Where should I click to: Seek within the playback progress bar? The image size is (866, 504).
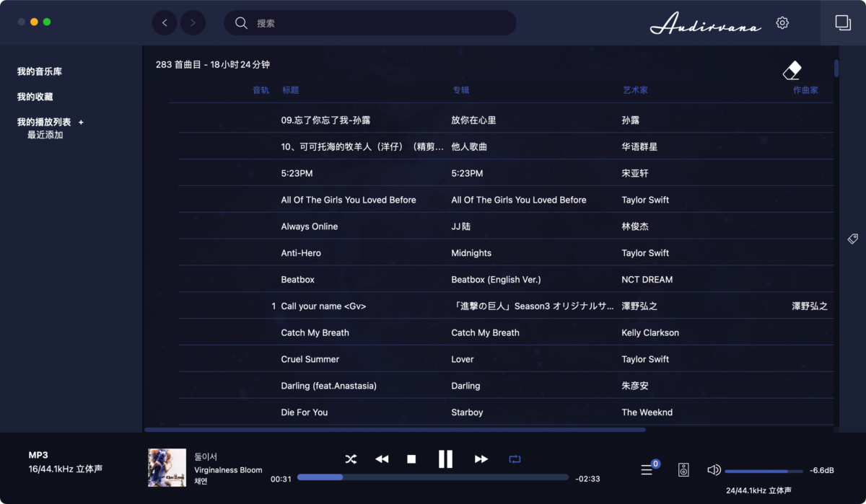(x=433, y=477)
